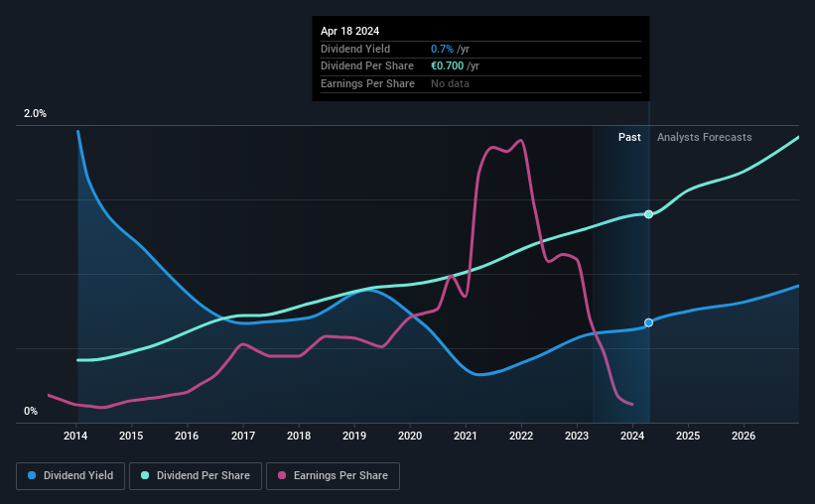Image resolution: width=815 pixels, height=504 pixels.
Task: Click the 2.0% y-axis label
Action: (35, 114)
